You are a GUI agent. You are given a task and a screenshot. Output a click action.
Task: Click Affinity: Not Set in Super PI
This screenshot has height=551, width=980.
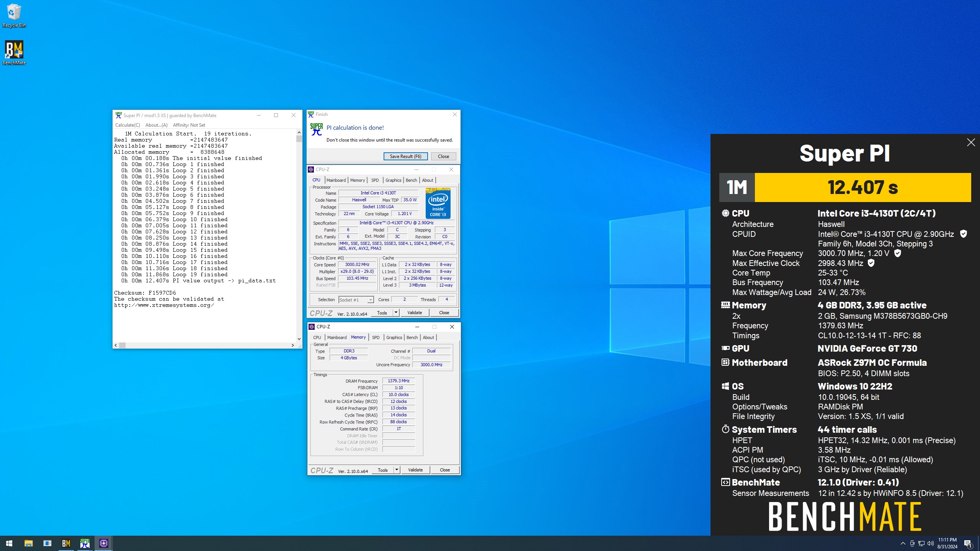(189, 125)
